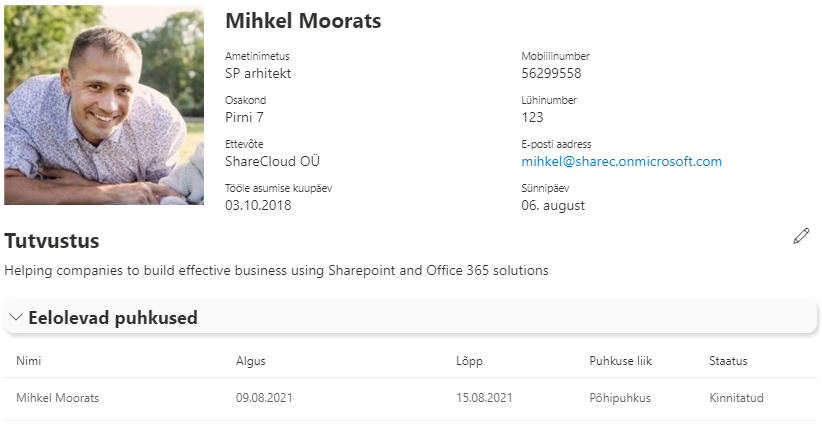Select the 09.08.2021 start date cell
The image size is (822, 435).
(264, 398)
